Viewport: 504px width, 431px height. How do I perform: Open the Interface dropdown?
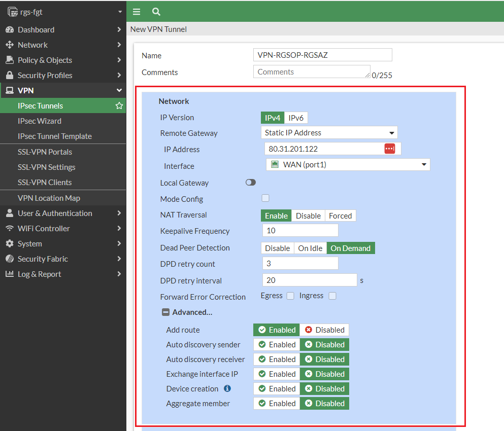pos(424,164)
